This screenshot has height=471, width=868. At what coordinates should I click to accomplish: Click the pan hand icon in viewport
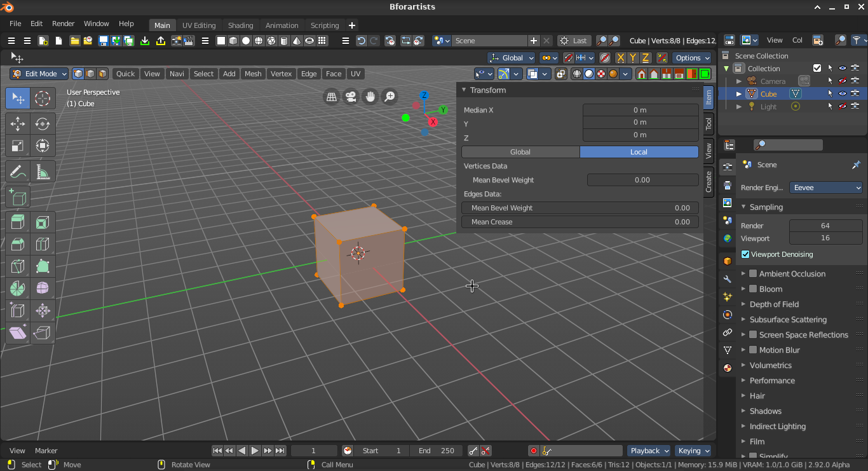[370, 97]
